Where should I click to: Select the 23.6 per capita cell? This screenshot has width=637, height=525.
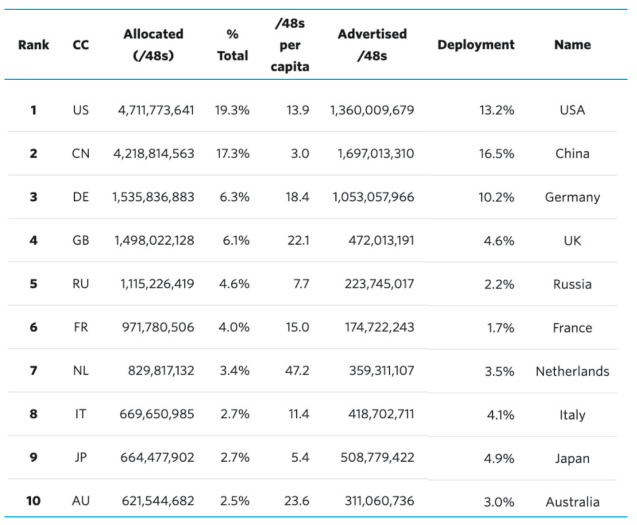297,501
